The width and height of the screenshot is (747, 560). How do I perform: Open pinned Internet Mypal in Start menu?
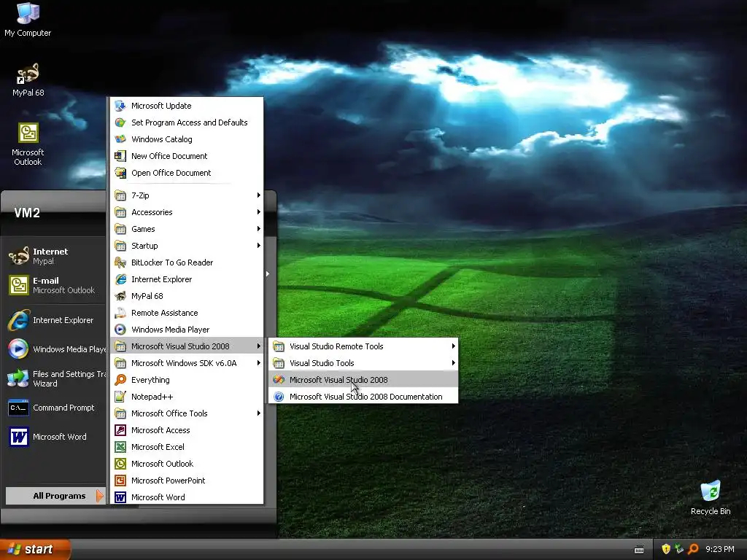[x=55, y=256]
